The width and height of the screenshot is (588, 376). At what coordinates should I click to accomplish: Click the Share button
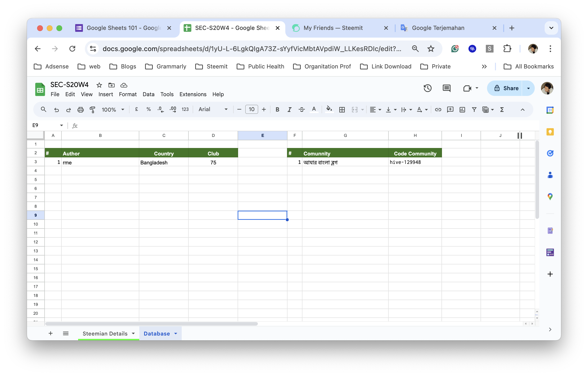click(506, 88)
